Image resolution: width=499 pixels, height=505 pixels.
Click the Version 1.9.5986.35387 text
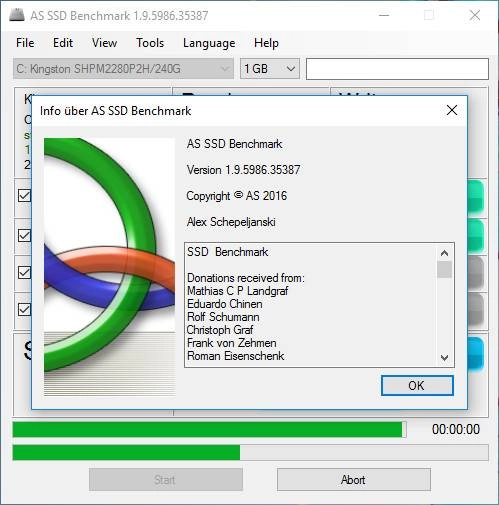[243, 170]
